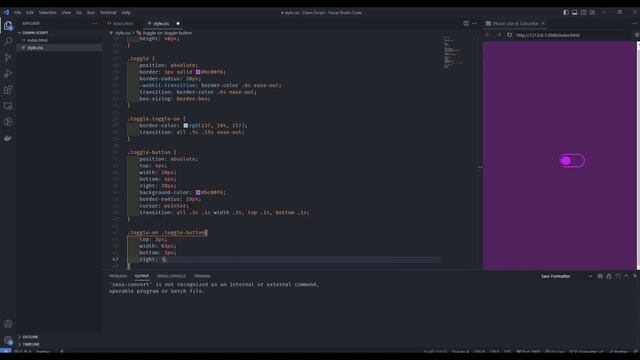This screenshot has height=360, width=640.
Task: Toggle secondary side bar layout icon
Action: pyautogui.click(x=583, y=12)
